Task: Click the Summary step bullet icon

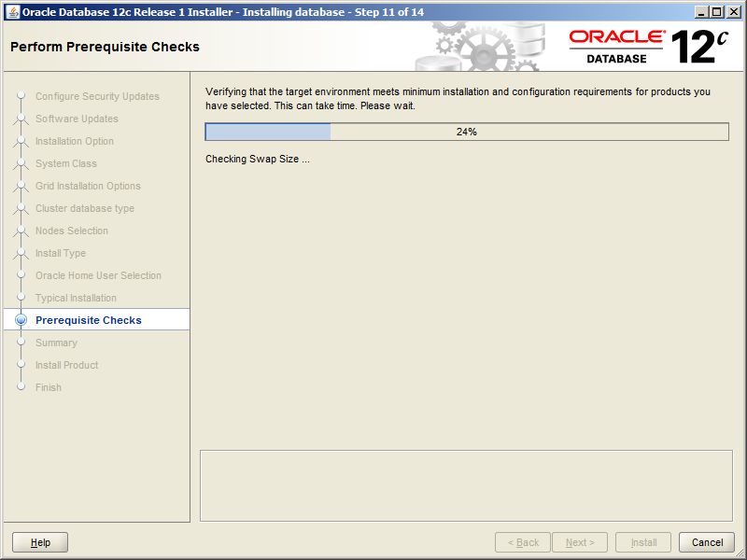Action: [x=21, y=342]
